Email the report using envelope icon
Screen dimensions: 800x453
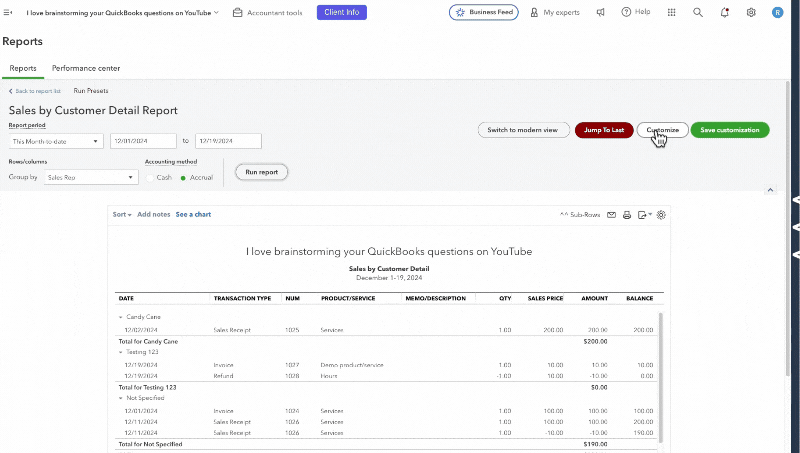[x=611, y=215]
